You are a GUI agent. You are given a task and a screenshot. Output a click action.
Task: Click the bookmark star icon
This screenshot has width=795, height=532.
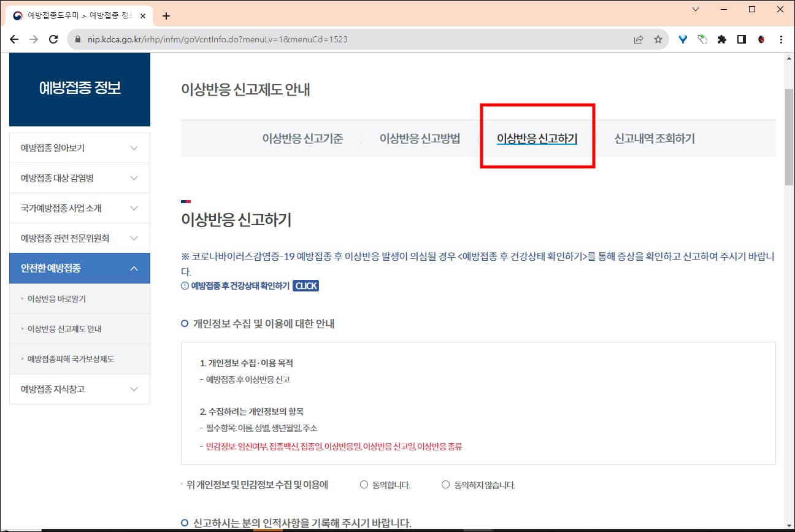pyautogui.click(x=658, y=39)
